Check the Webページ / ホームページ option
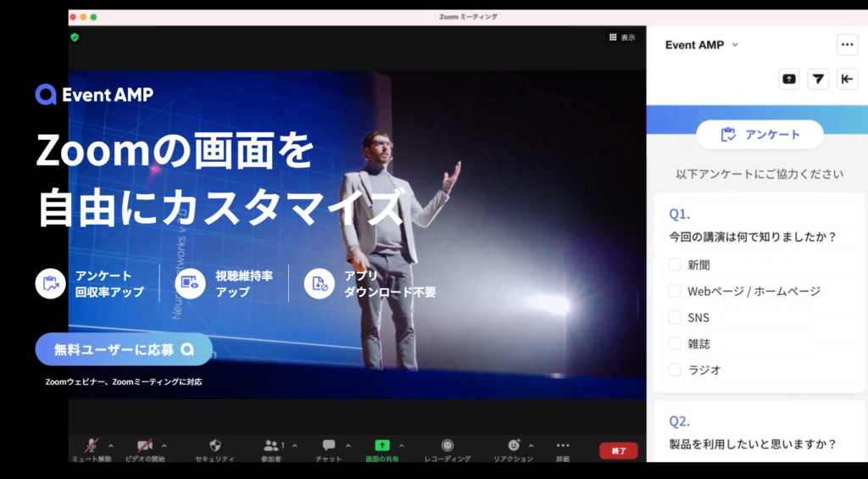 674,291
